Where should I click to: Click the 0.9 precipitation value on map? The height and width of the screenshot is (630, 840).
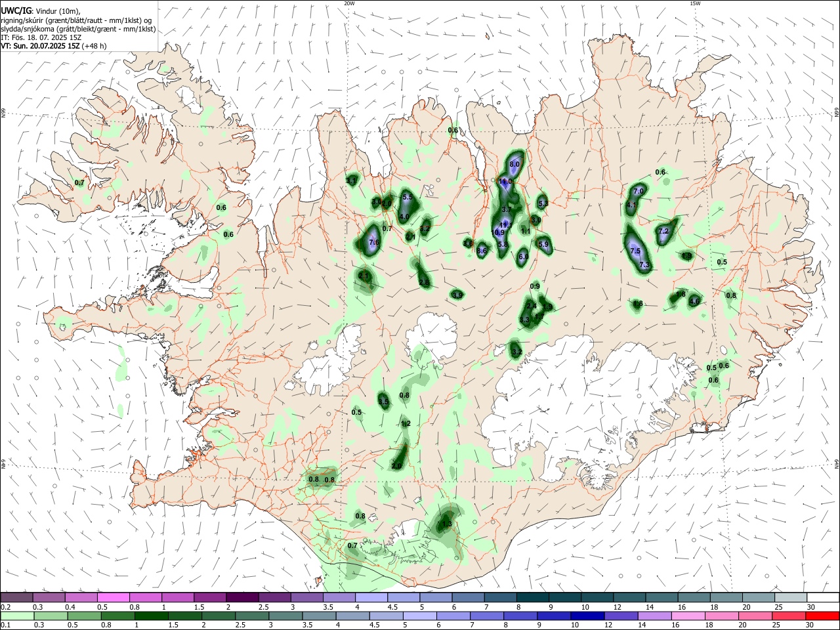535,286
